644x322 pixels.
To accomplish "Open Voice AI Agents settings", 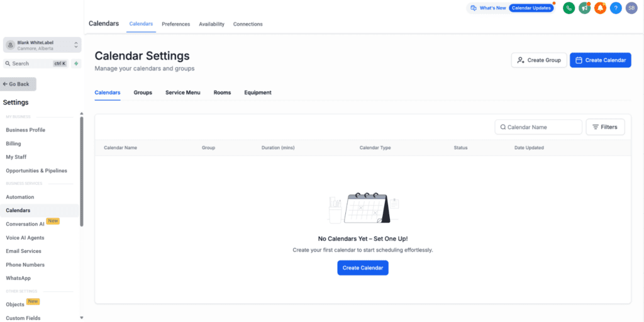I will click(25, 238).
